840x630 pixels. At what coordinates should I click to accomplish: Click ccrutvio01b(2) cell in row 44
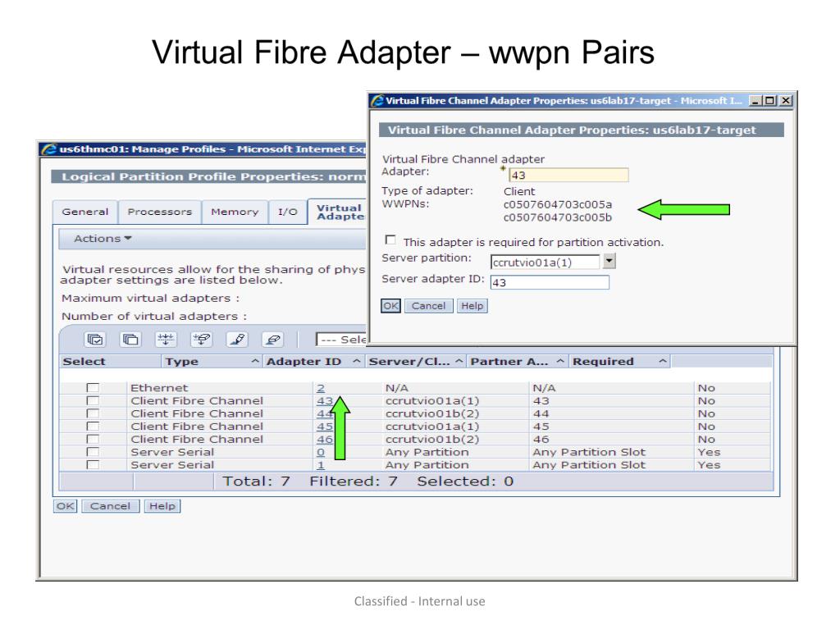[x=432, y=413]
